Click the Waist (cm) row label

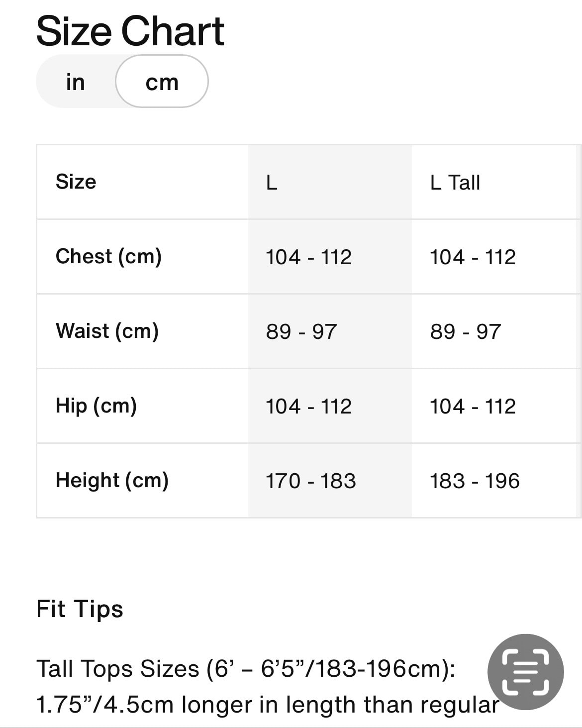tap(107, 331)
